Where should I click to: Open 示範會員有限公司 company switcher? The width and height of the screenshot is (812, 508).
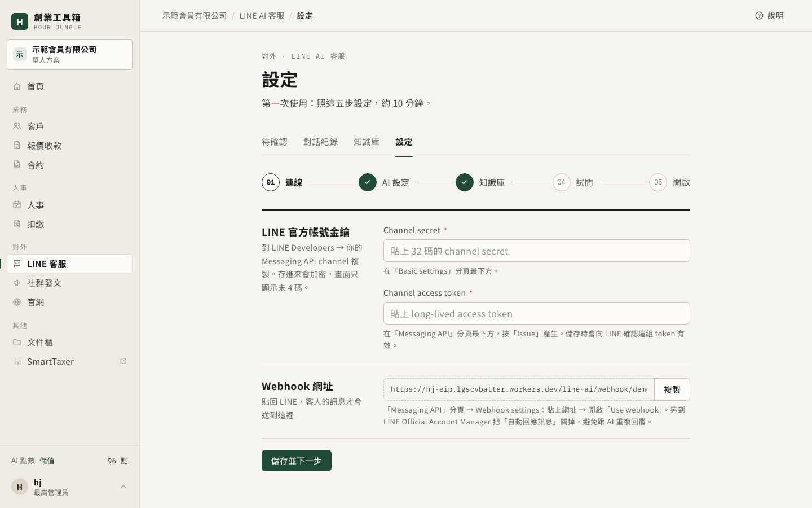pyautogui.click(x=69, y=54)
